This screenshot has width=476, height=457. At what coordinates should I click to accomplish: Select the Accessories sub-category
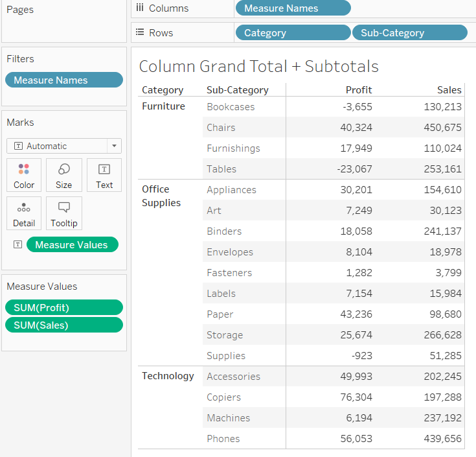tap(234, 377)
